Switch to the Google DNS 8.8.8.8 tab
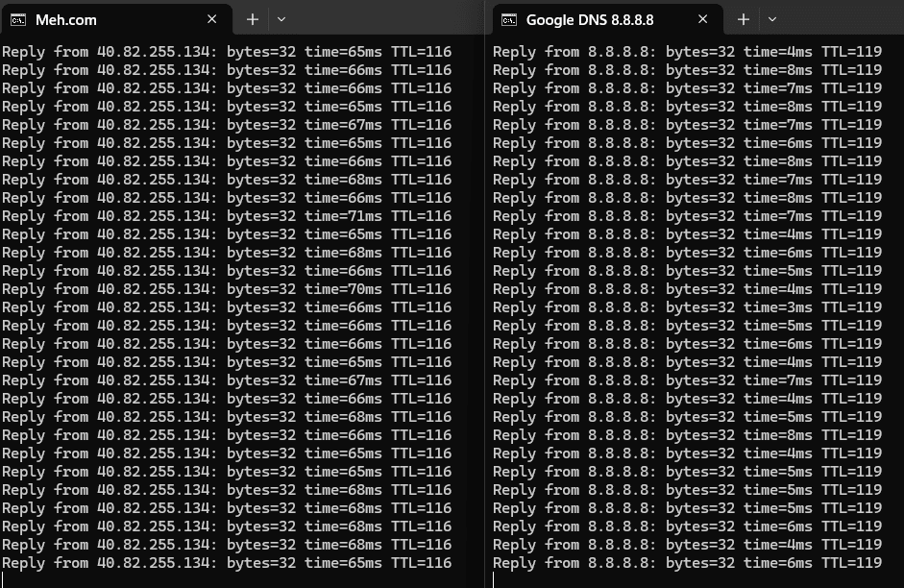The width and height of the screenshot is (904, 588). [606, 19]
